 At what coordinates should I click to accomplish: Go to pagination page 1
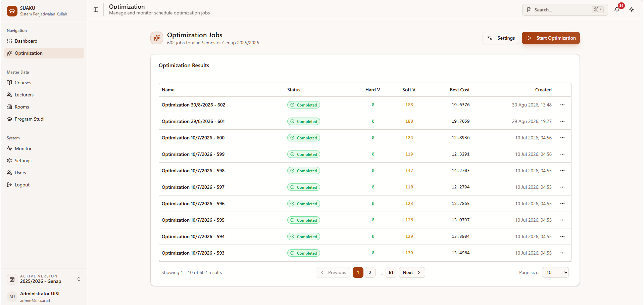358,272
